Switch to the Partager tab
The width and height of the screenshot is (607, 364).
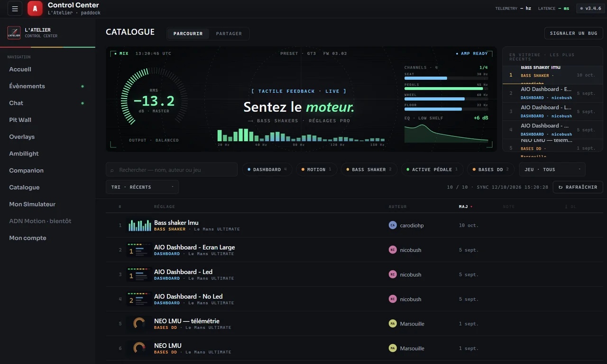tap(229, 34)
